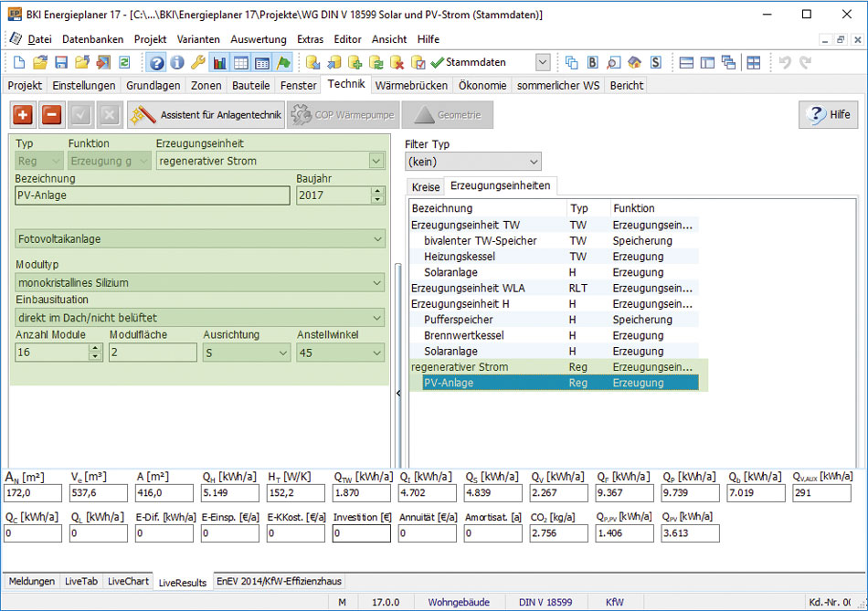Collapse the panel with the splitter arrow
Image resolution: width=868 pixels, height=611 pixels.
(x=398, y=393)
